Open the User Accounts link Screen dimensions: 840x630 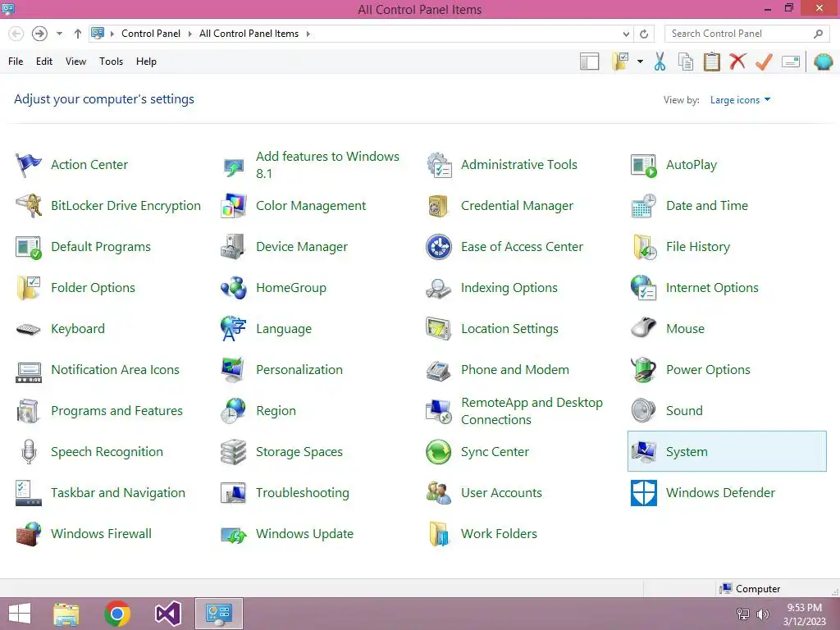[501, 493]
